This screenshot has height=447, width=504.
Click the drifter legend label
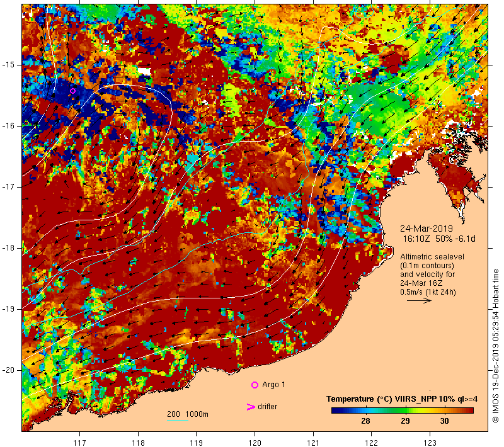click(x=267, y=407)
